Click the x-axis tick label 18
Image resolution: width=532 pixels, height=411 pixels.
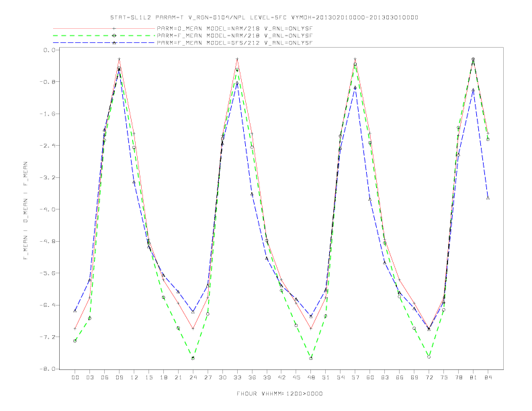pos(163,377)
